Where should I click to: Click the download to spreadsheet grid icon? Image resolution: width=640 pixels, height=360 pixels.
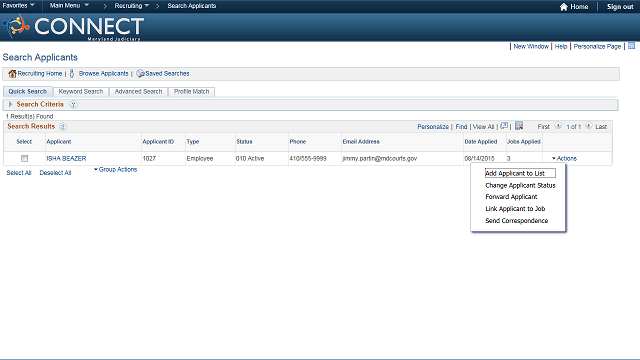point(519,126)
